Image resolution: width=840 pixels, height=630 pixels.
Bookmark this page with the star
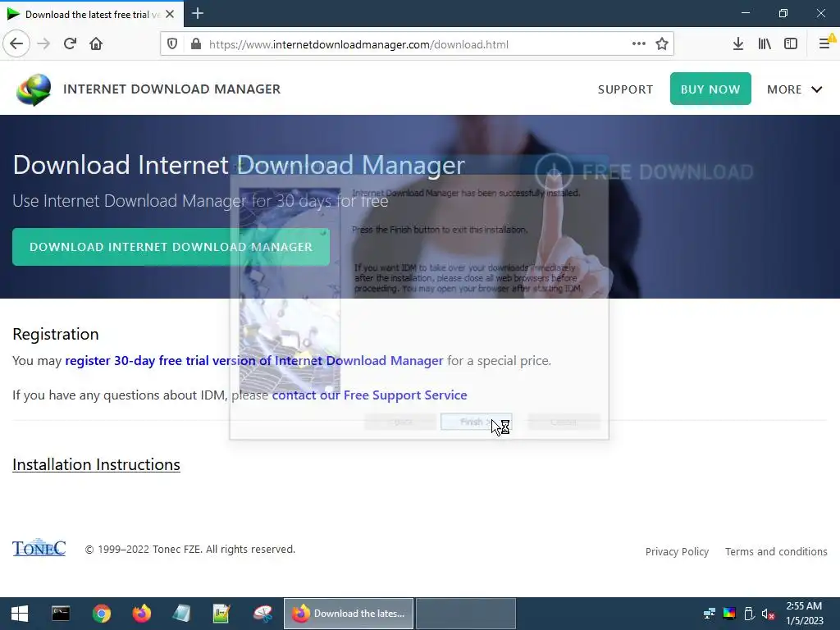tap(662, 44)
